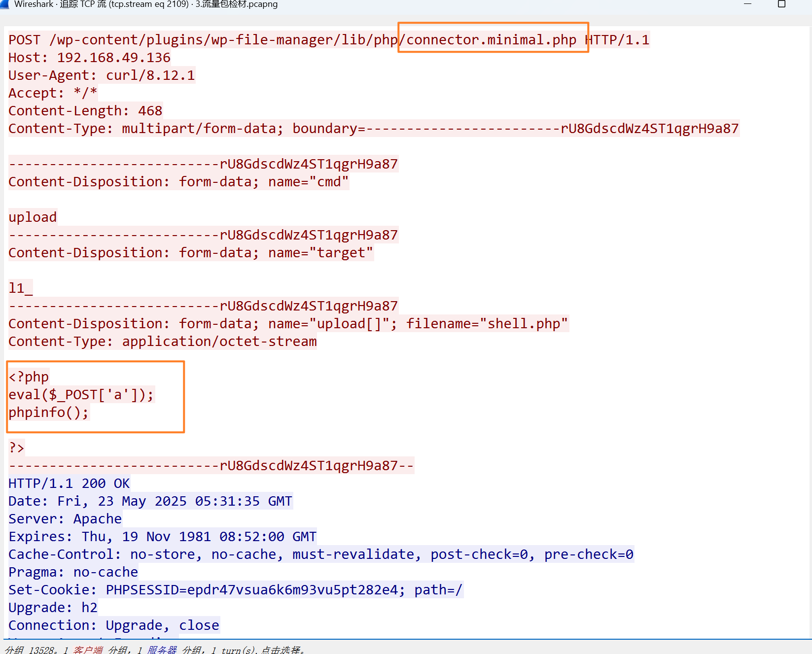
Task: Click the minimize window button
Action: [747, 4]
